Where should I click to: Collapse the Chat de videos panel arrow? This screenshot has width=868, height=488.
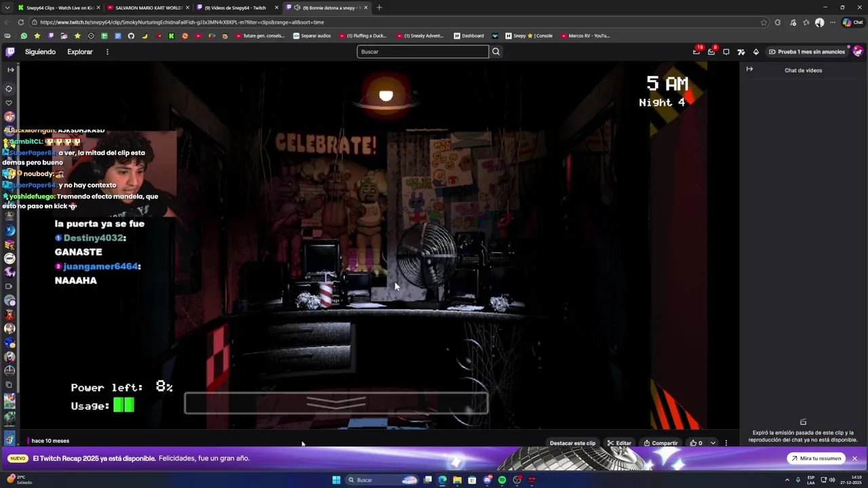coord(749,69)
